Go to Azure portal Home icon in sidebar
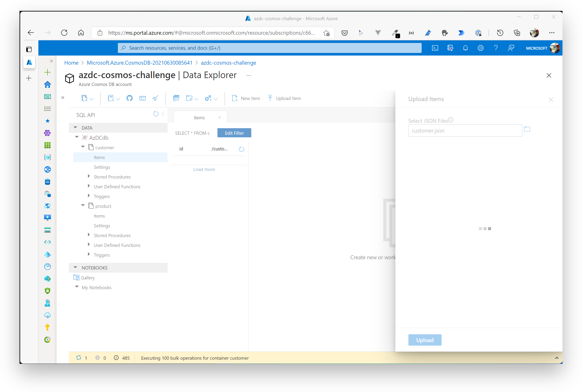Image resolution: width=582 pixels, height=392 pixels. pyautogui.click(x=48, y=85)
